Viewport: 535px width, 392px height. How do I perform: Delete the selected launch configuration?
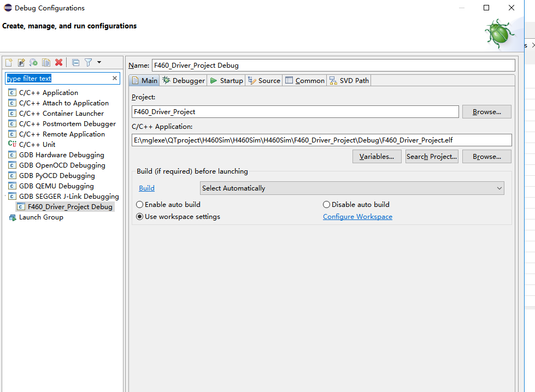click(59, 62)
